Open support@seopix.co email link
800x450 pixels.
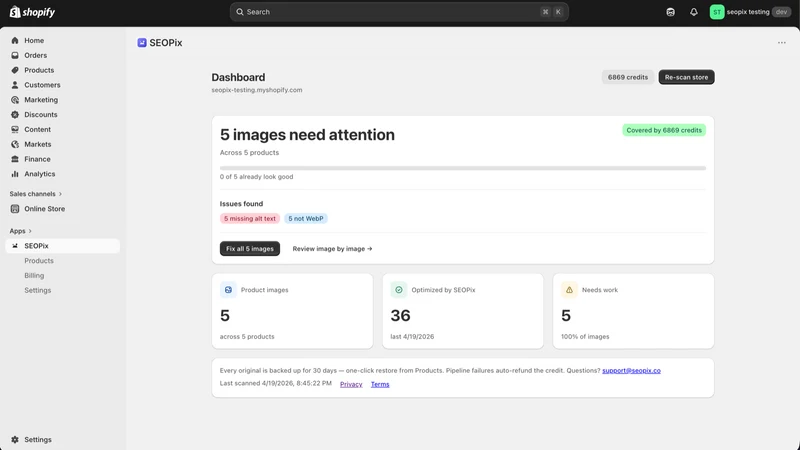pyautogui.click(x=631, y=370)
